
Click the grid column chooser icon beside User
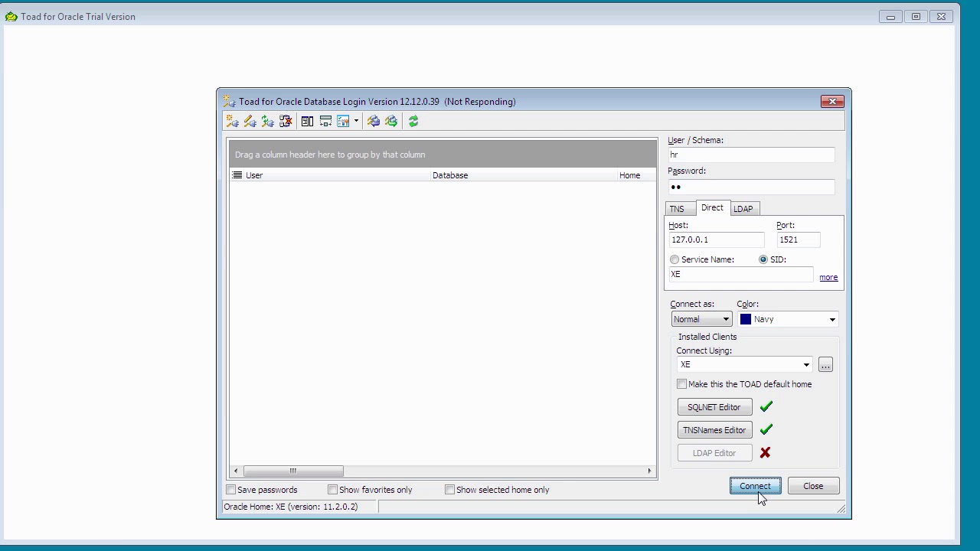click(237, 175)
